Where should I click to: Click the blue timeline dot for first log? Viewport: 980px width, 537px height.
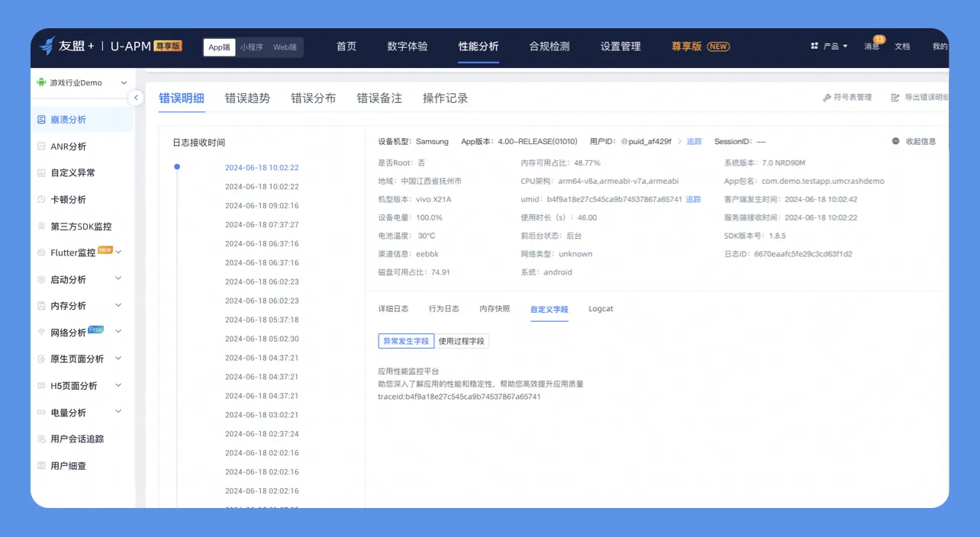177,167
